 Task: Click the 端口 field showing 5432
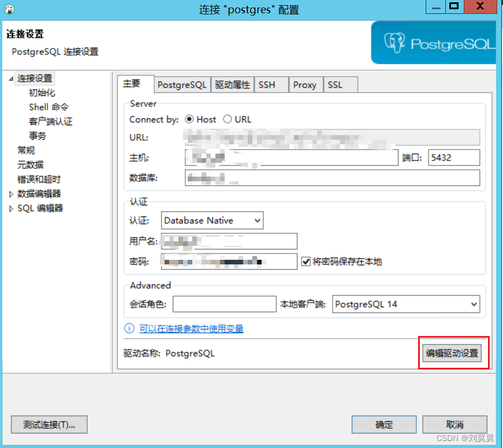pyautogui.click(x=454, y=158)
